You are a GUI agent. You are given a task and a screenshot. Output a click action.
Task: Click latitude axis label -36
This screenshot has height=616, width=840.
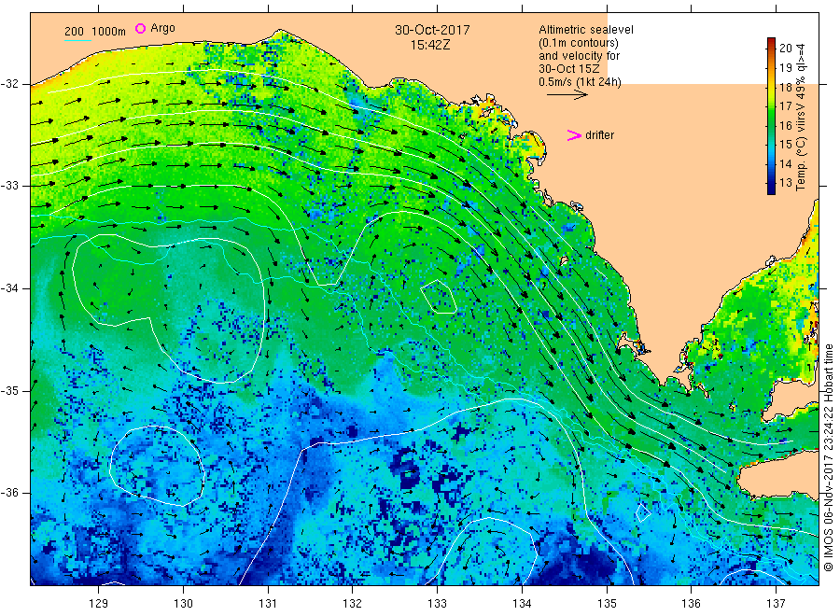[x=9, y=493]
